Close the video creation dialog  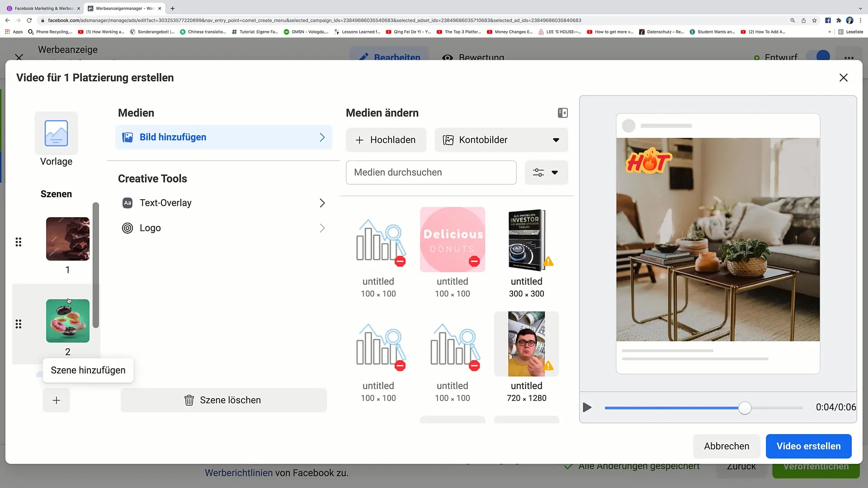(844, 78)
